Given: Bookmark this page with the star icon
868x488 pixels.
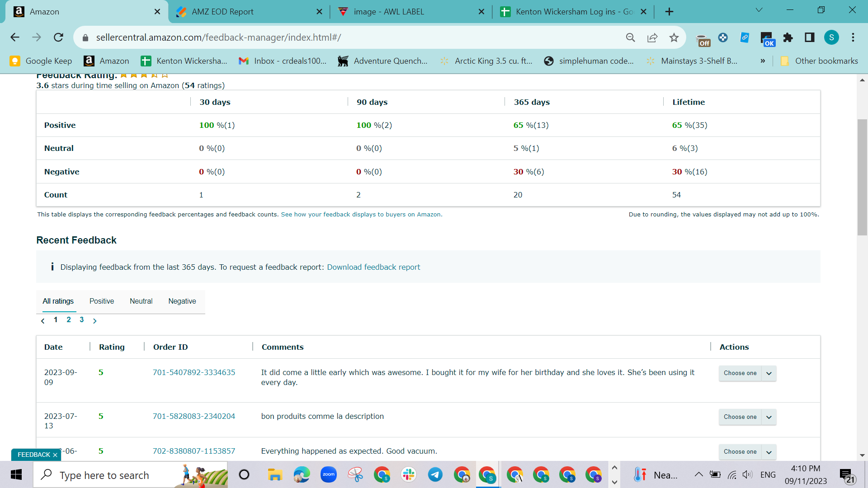Looking at the screenshot, I should click(x=674, y=38).
